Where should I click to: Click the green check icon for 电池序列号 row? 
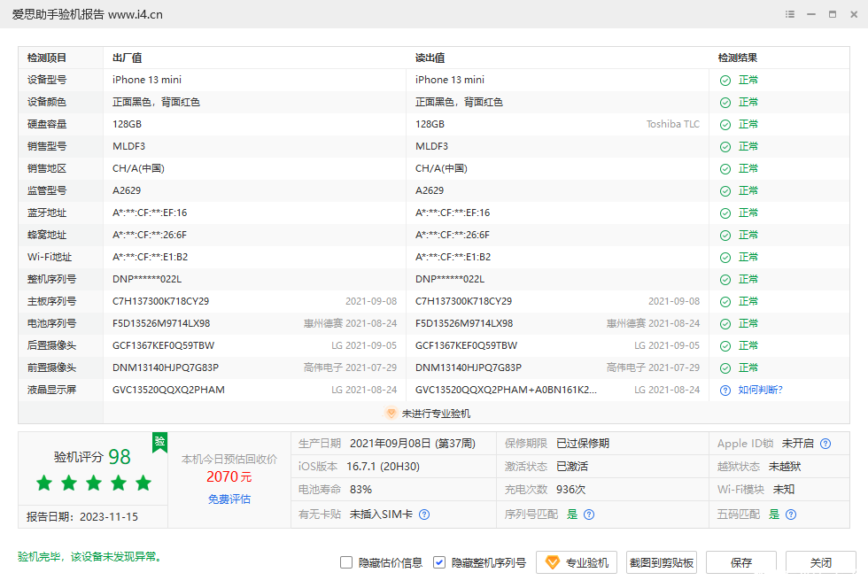(725, 324)
